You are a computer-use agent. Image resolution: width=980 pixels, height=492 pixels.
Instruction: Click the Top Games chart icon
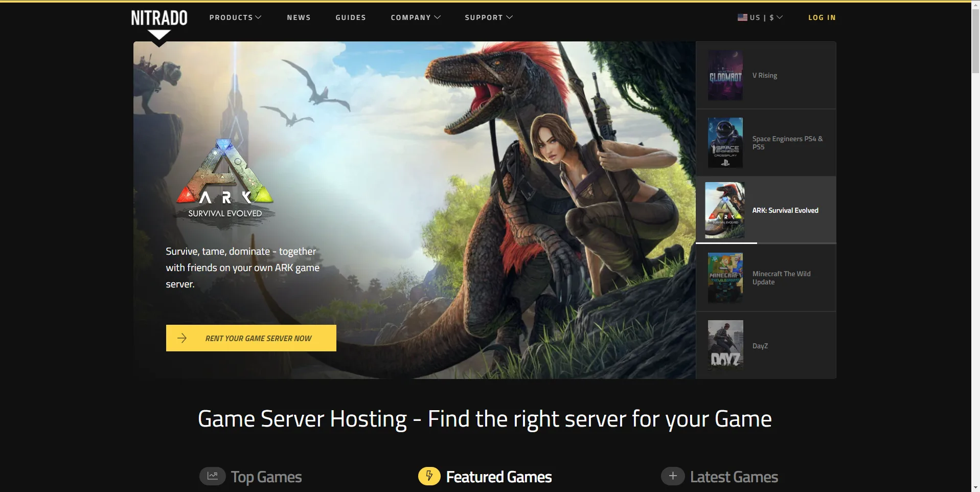click(x=212, y=476)
